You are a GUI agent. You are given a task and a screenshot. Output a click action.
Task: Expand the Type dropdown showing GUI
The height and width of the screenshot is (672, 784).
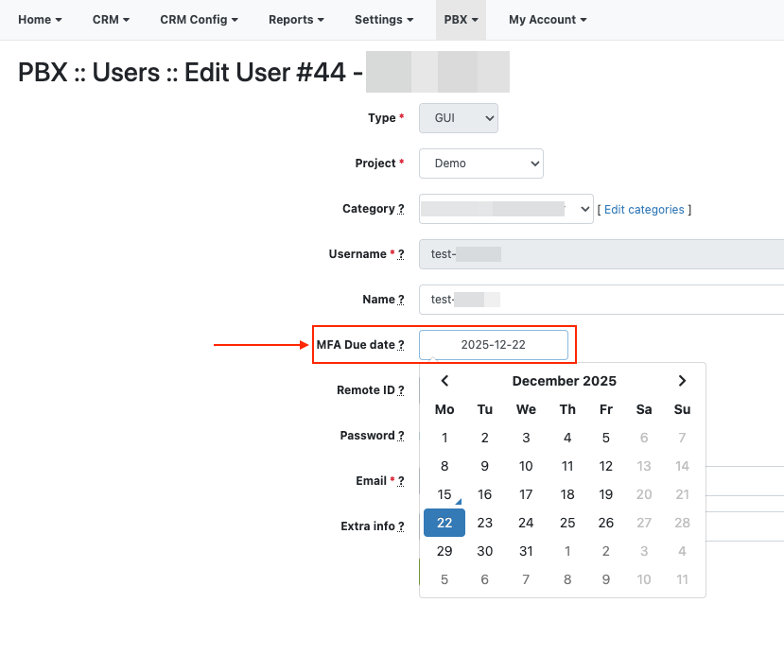pos(459,118)
